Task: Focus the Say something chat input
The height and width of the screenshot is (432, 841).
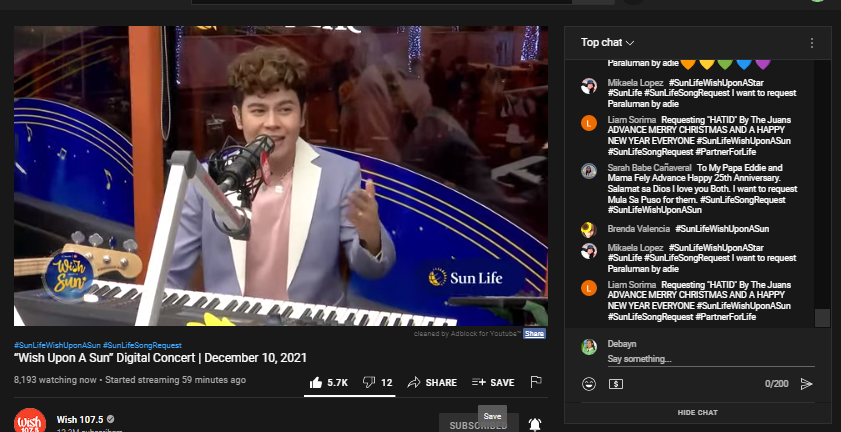Action: 711,359
